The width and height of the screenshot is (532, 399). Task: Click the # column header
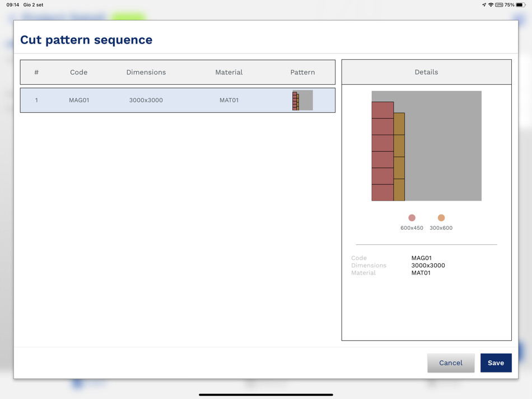click(36, 72)
